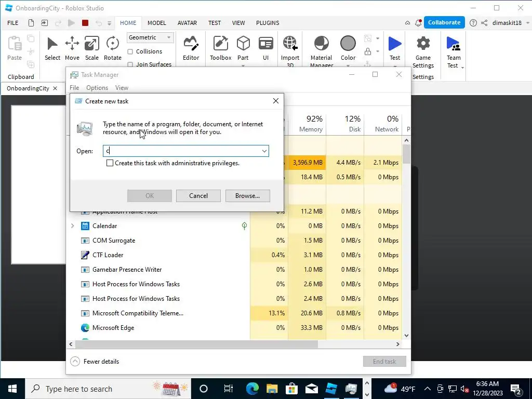This screenshot has height=399, width=532.
Task: Click Cancel in Create new task dialog
Action: (x=198, y=196)
